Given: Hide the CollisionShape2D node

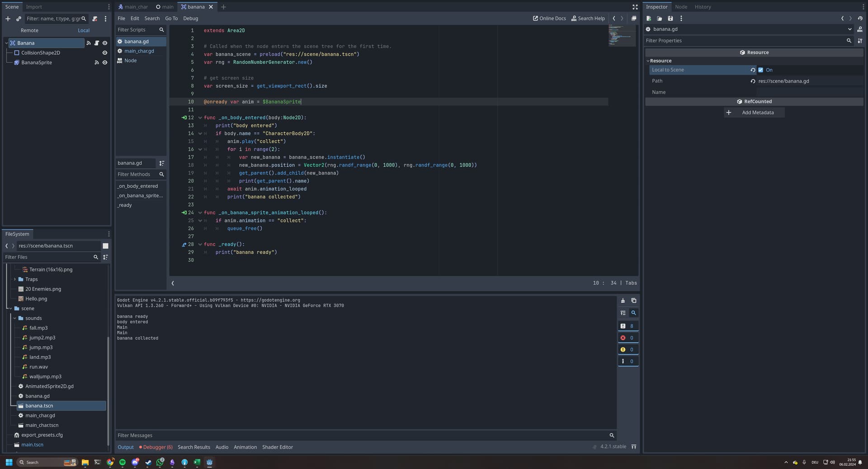Looking at the screenshot, I should pyautogui.click(x=105, y=53).
